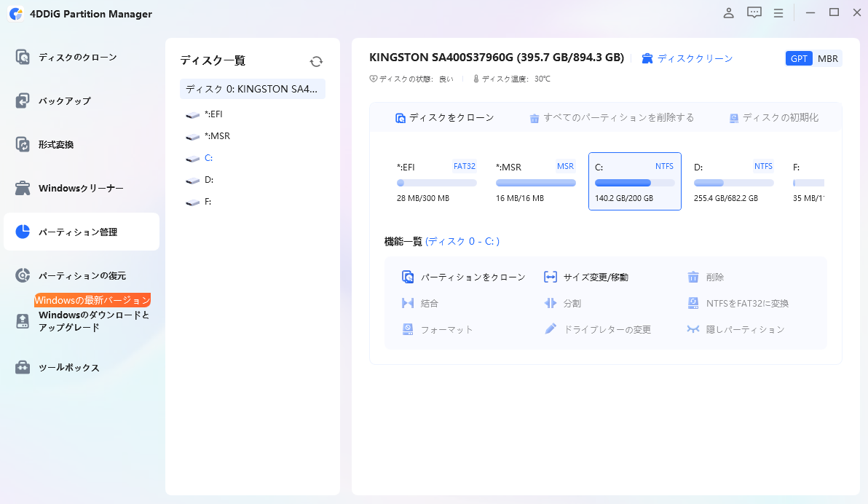Click パーティションをクローン function

click(x=463, y=277)
